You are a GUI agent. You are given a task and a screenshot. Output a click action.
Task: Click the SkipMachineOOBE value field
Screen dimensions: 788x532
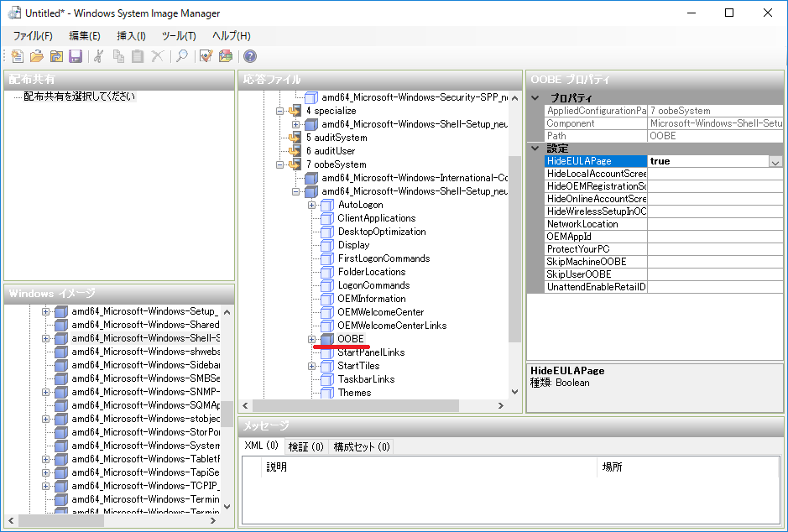click(x=715, y=262)
